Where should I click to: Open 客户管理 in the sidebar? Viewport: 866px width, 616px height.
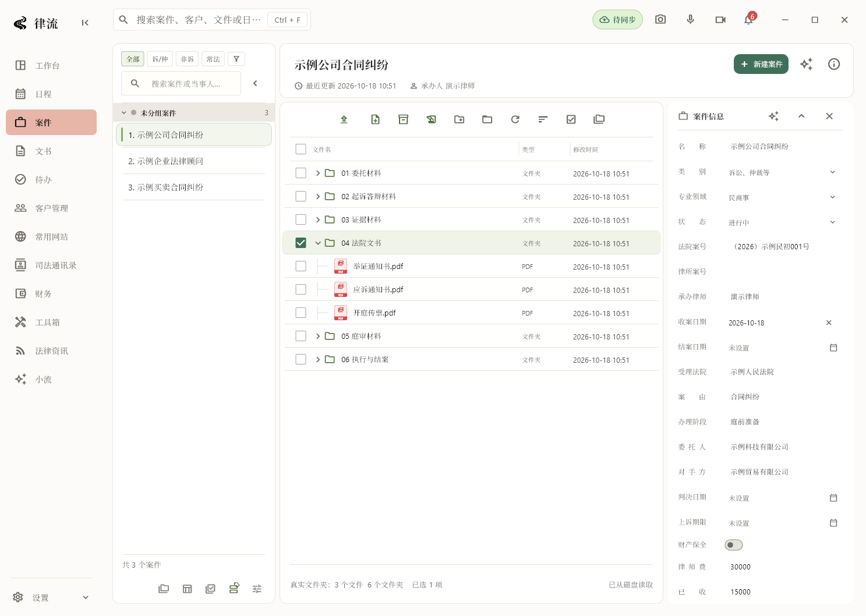pyautogui.click(x=51, y=208)
